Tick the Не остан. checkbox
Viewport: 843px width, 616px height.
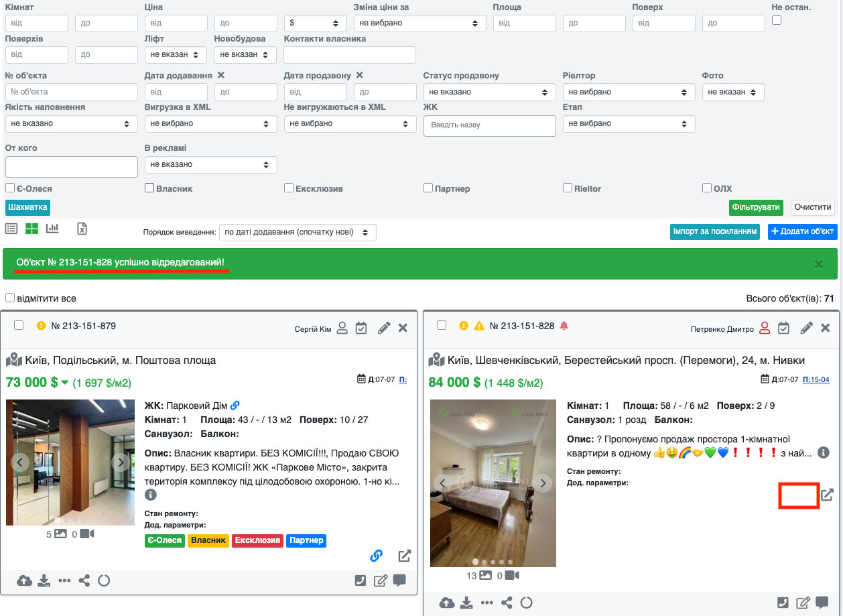click(777, 21)
